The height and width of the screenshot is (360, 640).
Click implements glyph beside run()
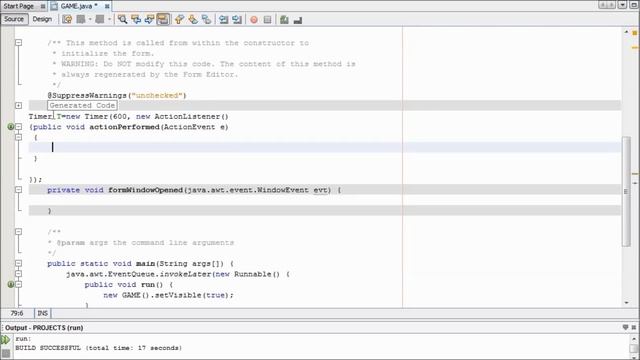coord(11,284)
